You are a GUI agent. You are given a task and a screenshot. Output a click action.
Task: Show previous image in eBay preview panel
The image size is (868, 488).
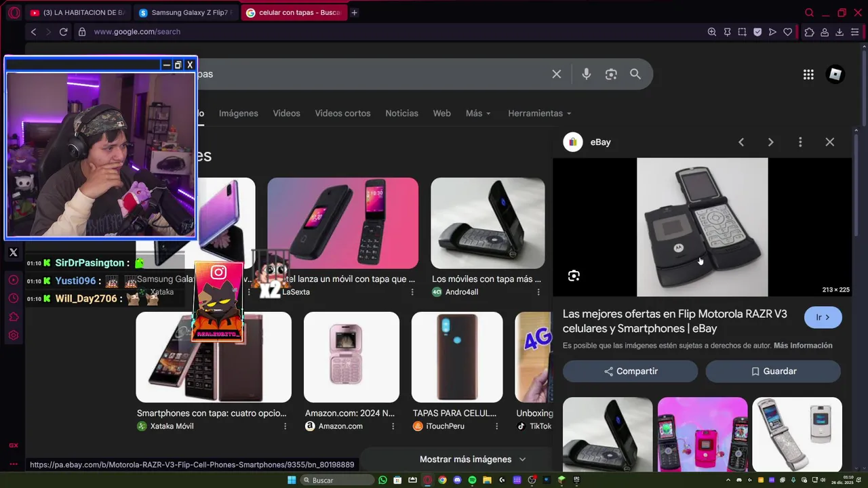click(741, 142)
